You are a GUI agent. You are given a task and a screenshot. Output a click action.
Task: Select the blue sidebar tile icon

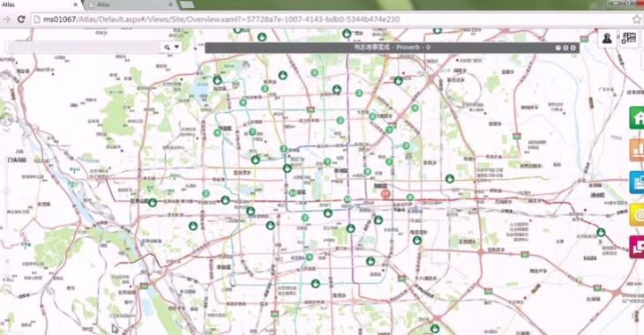[638, 182]
